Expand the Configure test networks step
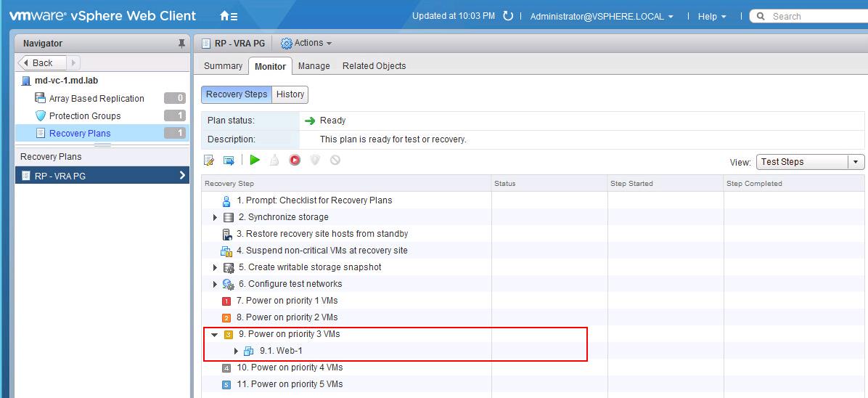868x398 pixels. [x=216, y=285]
